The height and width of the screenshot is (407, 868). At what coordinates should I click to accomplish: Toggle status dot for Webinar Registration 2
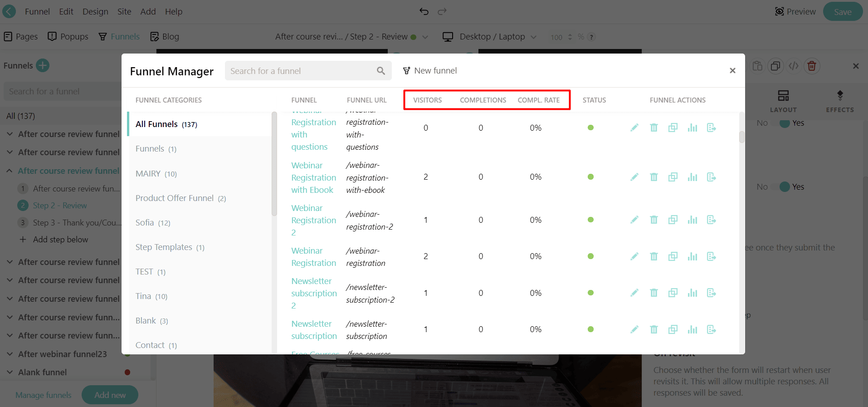[590, 220]
